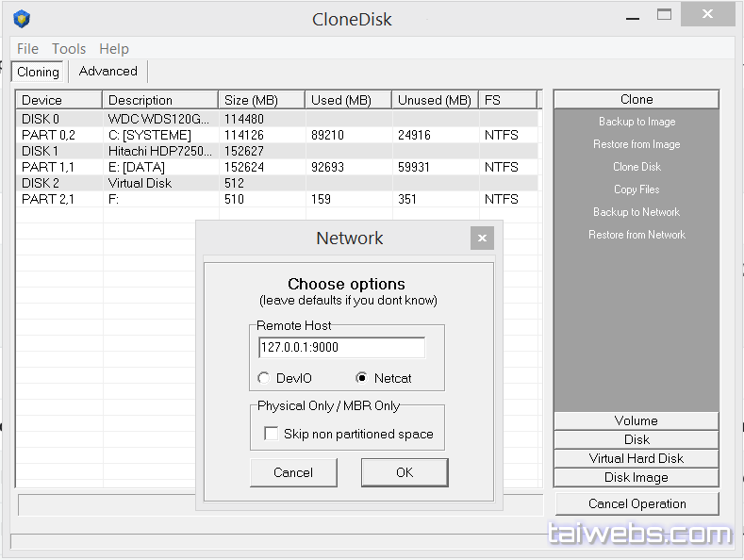Expand the Disk Image section
Viewport: 744px width, 560px height.
click(x=637, y=477)
